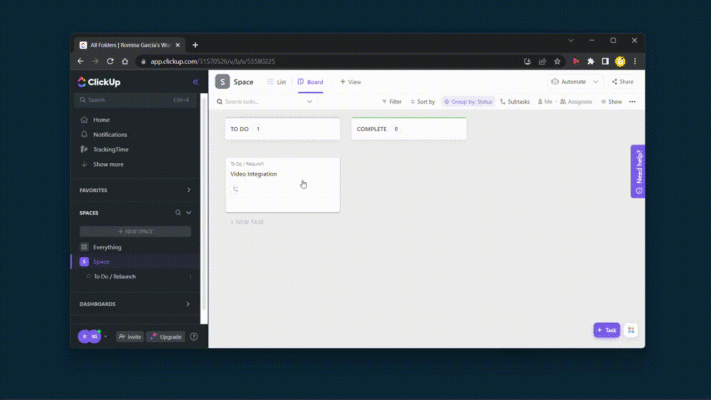
Task: Click + NEW TASK under To Do
Action: (x=247, y=222)
